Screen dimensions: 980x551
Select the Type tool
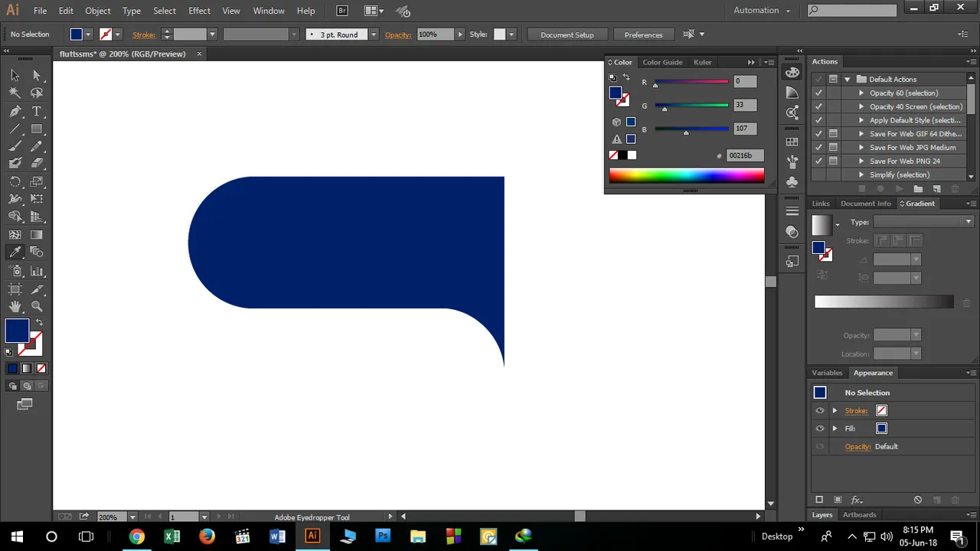[x=37, y=112]
